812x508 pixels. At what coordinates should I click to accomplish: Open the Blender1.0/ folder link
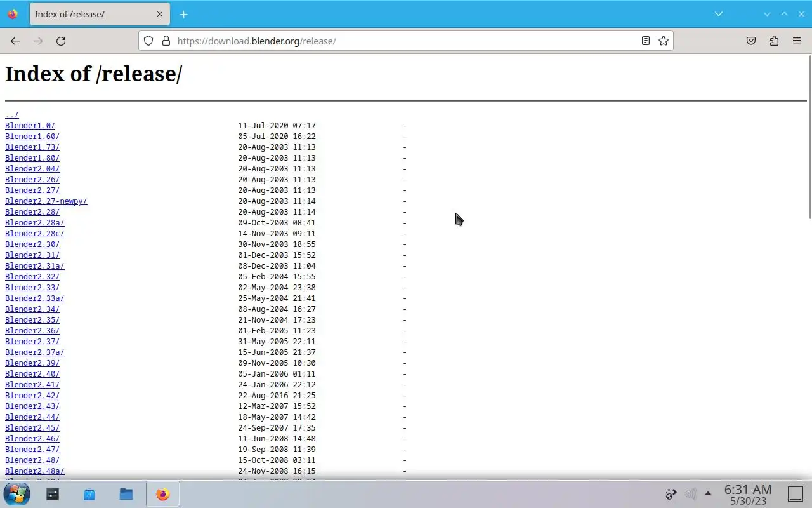tap(30, 126)
